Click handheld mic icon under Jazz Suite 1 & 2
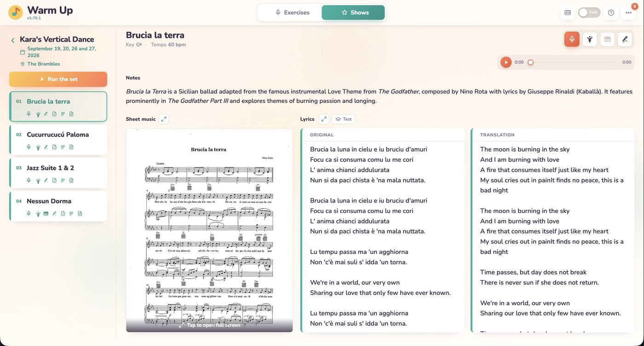644x346 pixels. pyautogui.click(x=46, y=180)
